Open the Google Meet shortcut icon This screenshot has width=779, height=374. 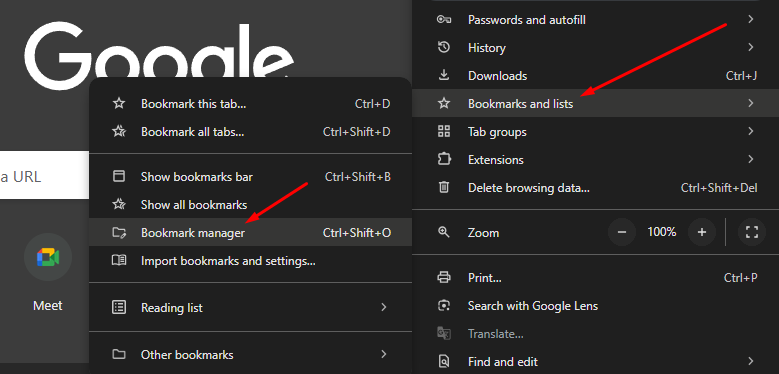click(48, 257)
